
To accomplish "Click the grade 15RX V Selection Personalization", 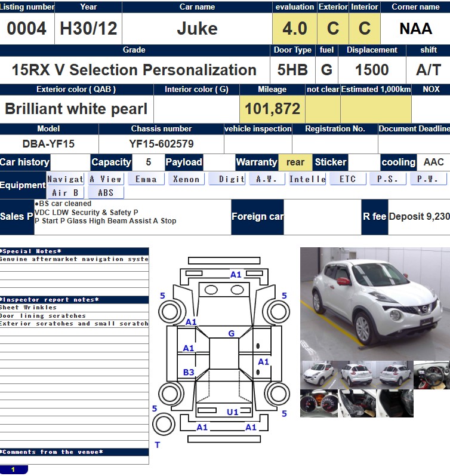I will [x=134, y=69].
